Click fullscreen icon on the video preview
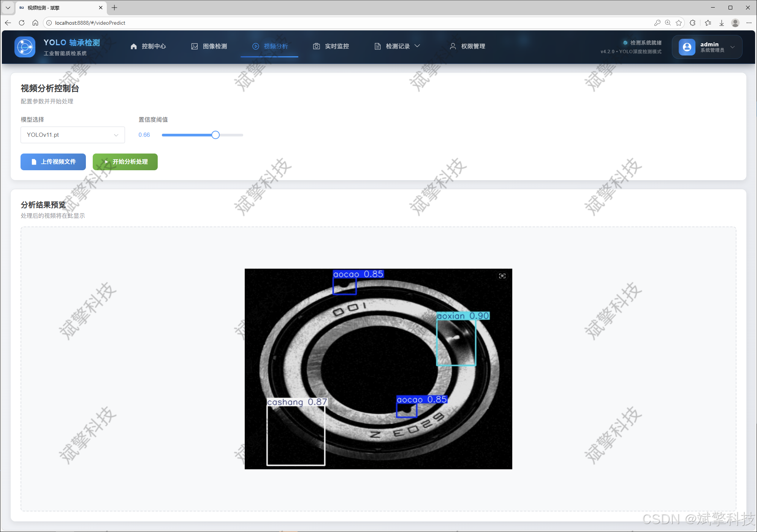The width and height of the screenshot is (757, 532). tap(502, 276)
